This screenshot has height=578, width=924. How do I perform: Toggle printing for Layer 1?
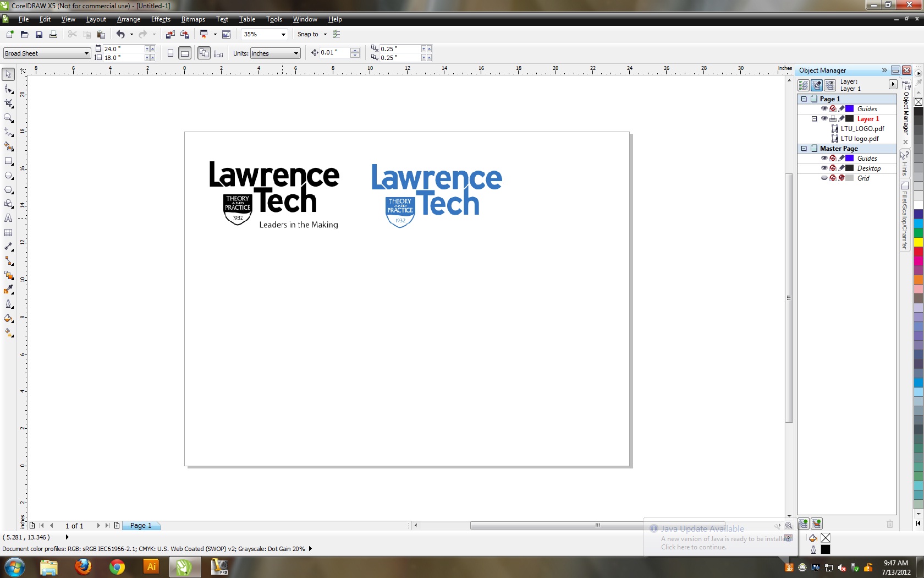(833, 118)
